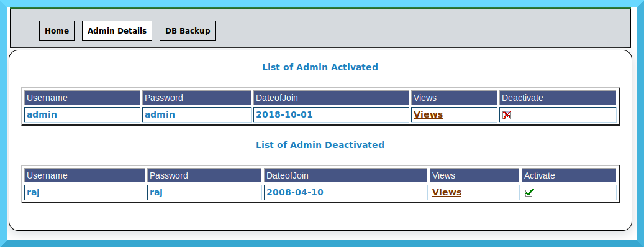Click the green checkmark activate icon for raj
644x247 pixels.
point(529,193)
